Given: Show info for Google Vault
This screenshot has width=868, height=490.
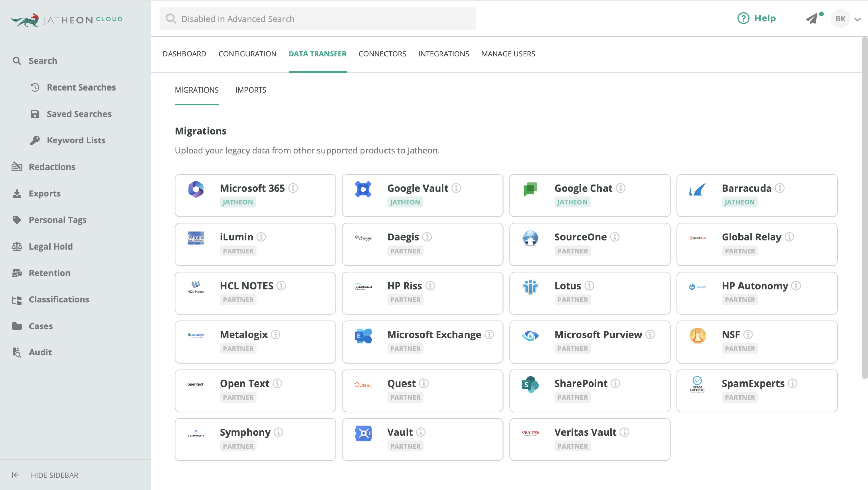Looking at the screenshot, I should pos(456,188).
